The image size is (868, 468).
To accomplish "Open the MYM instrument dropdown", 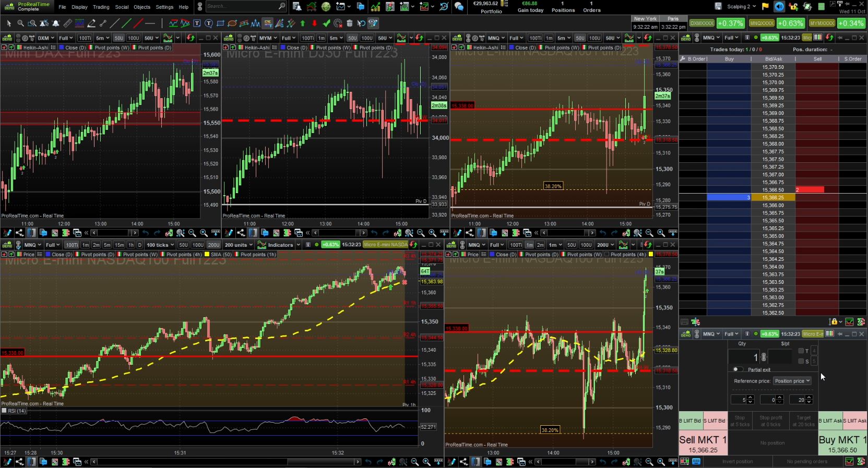I will tap(268, 38).
